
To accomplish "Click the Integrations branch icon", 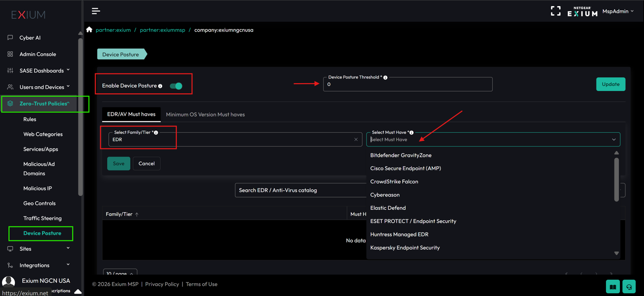I will point(10,265).
